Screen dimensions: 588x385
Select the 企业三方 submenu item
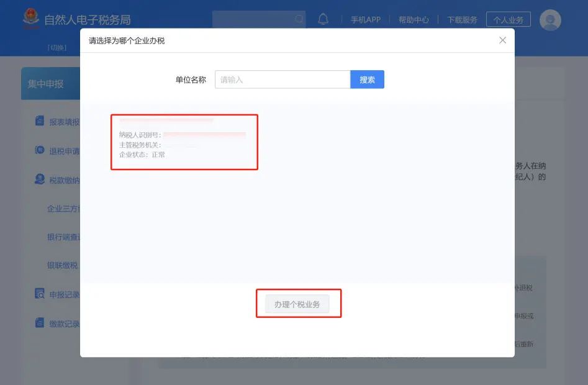(63, 209)
